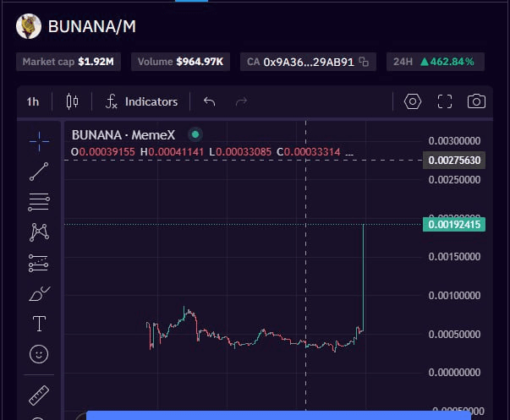510x420 pixels.
Task: Open the 1h timeframe selector
Action: click(33, 101)
